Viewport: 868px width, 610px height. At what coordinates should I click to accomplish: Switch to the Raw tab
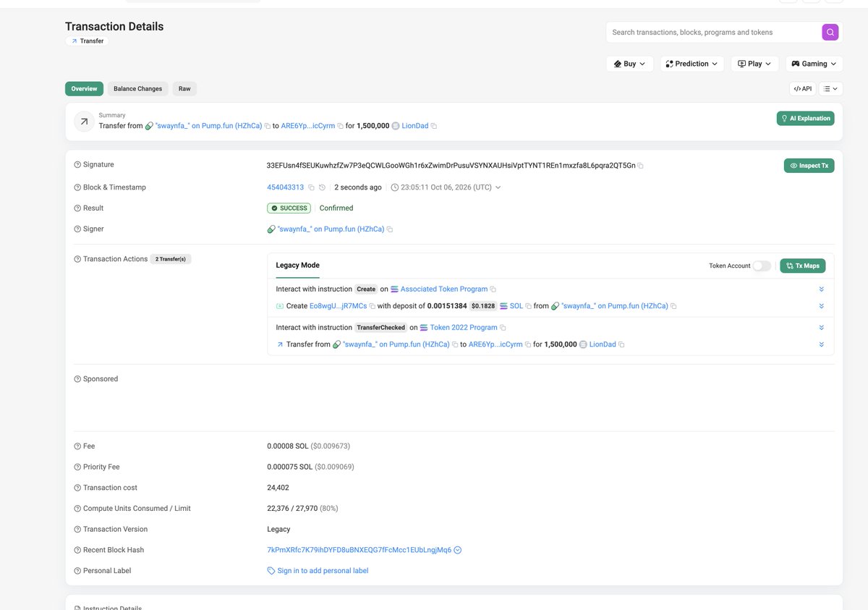point(184,89)
